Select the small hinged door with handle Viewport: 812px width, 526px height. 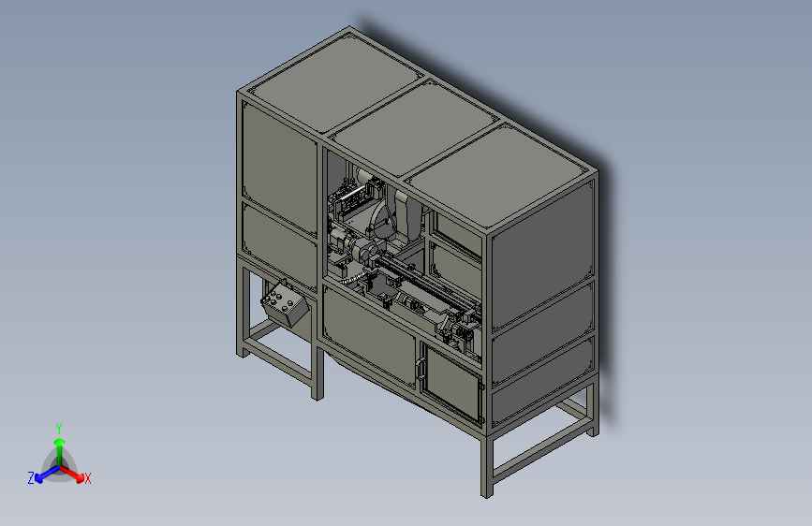(x=451, y=382)
